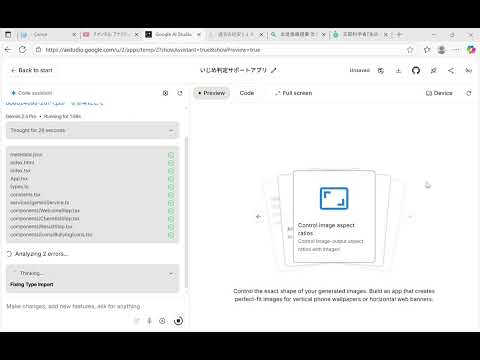The width and height of the screenshot is (480, 360).
Task: Close the Google AI Studio browser tab
Action: (x=199, y=34)
